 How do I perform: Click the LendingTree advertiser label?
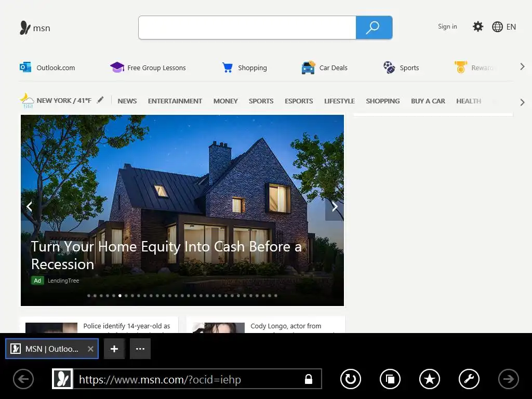[63, 281]
